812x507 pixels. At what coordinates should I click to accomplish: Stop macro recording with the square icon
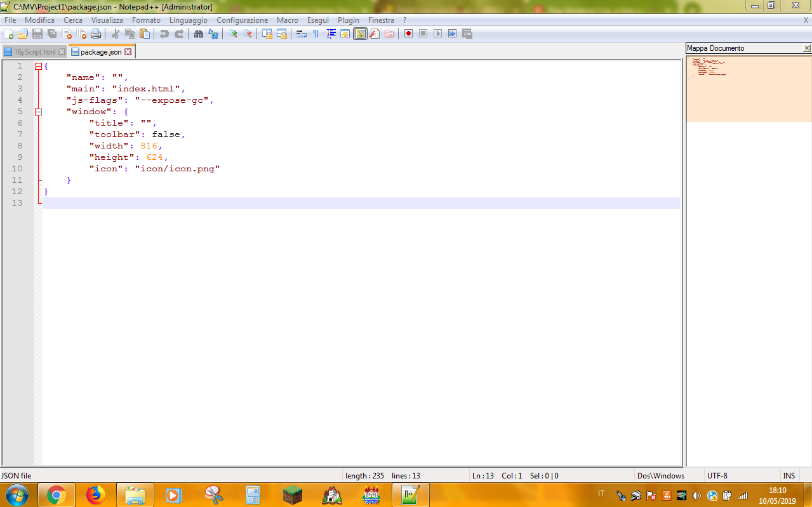point(423,34)
